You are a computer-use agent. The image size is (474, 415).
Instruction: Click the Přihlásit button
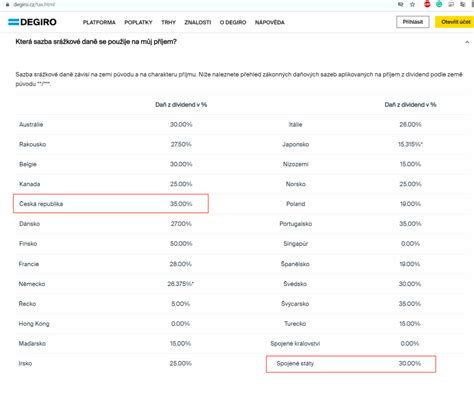coord(413,22)
